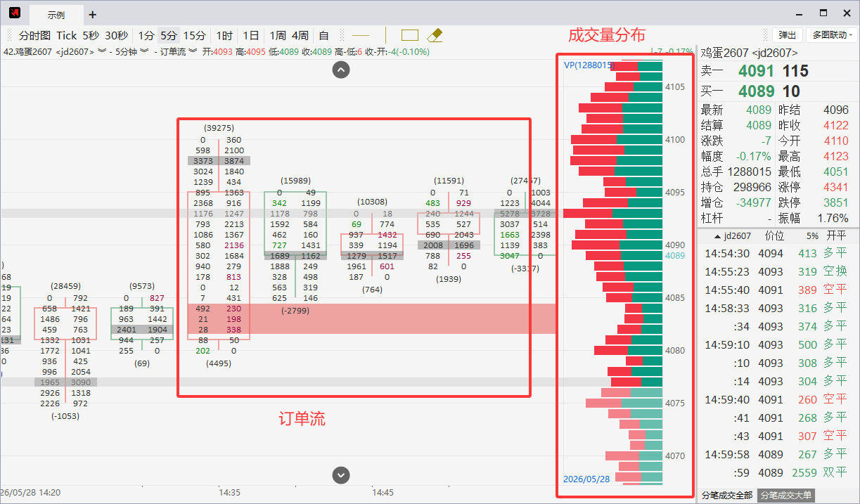
Task: Expand the 订单流 indicator dropdown arrow
Action: coord(193,51)
